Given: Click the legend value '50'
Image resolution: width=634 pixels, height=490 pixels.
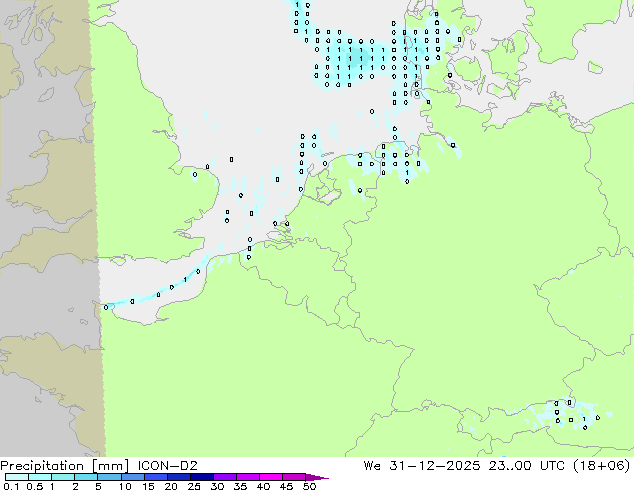Looking at the screenshot, I should click(x=310, y=486).
